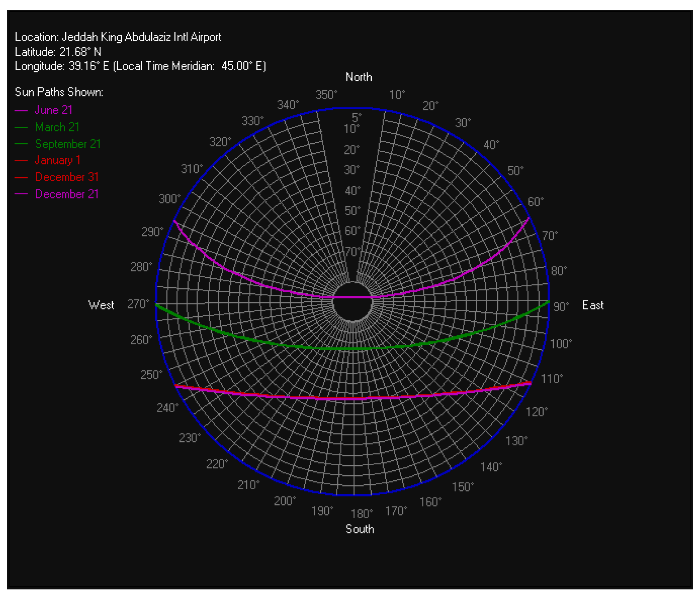Select the March 21 legend entry

pos(57,127)
